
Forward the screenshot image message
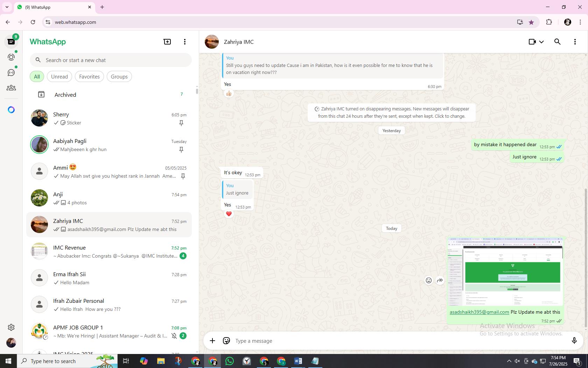[440, 280]
